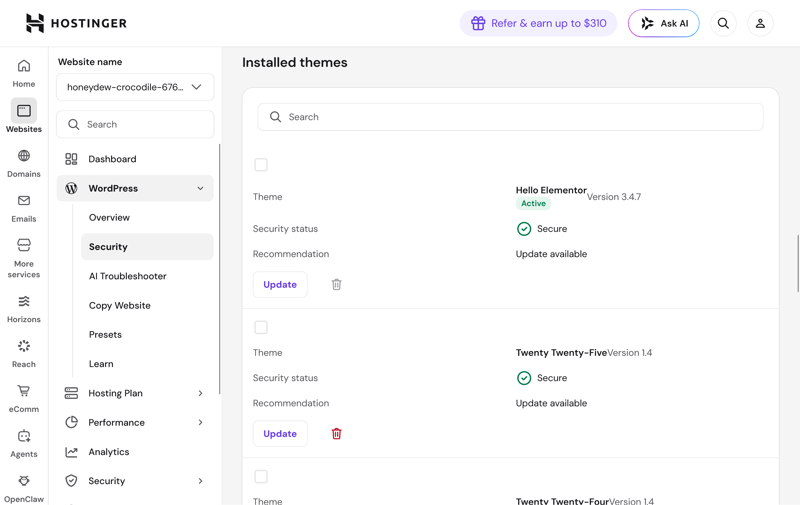Image resolution: width=800 pixels, height=505 pixels.
Task: Click the Twenty Twenty-Five theme name
Action: [561, 352]
